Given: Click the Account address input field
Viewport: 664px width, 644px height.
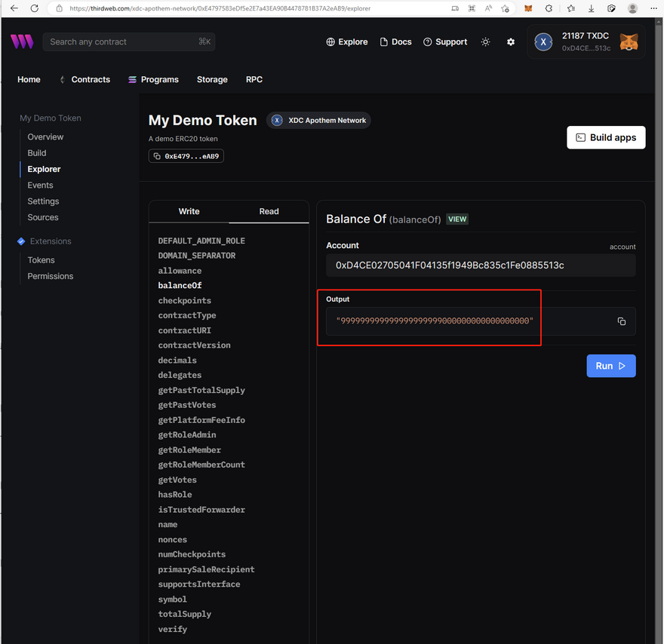Looking at the screenshot, I should (x=481, y=265).
